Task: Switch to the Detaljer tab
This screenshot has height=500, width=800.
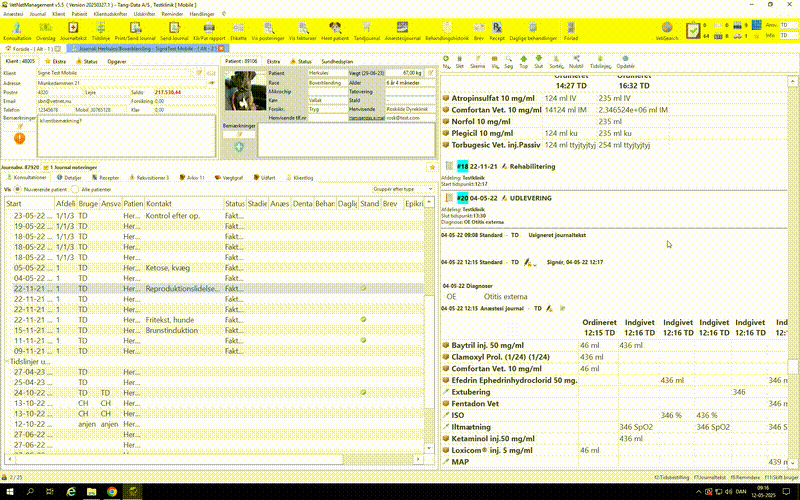Action: pos(69,178)
